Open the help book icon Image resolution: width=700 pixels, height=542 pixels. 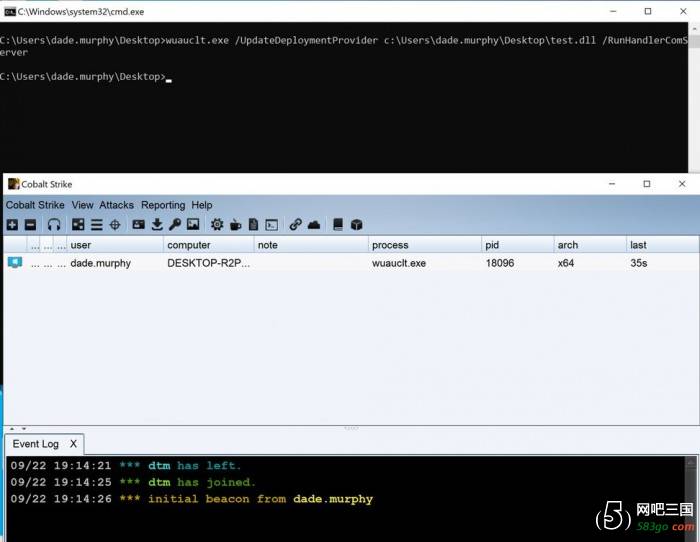[338, 225]
